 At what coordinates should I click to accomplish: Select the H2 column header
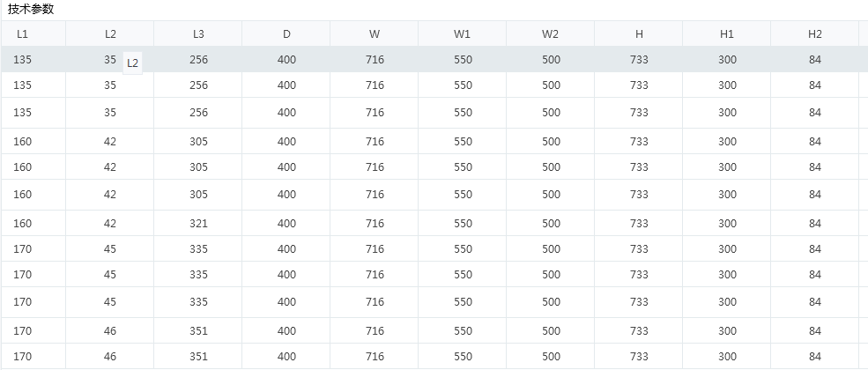tap(814, 33)
